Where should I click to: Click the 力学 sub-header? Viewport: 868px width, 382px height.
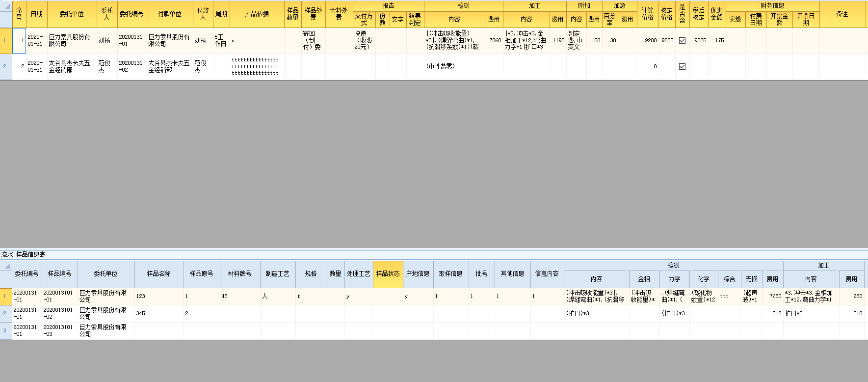pos(675,279)
